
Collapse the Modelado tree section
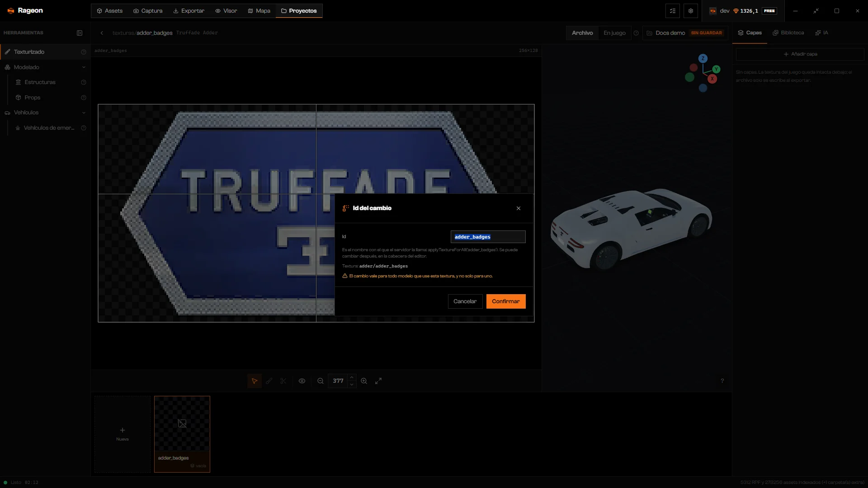click(84, 67)
